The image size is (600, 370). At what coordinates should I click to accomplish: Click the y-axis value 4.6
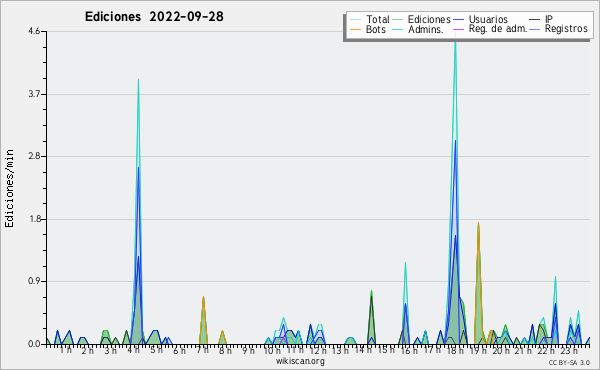pos(34,31)
